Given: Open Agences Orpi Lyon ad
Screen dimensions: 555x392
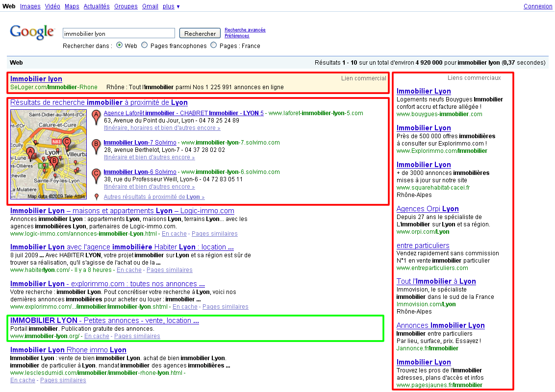Looking at the screenshot, I should [x=428, y=209].
